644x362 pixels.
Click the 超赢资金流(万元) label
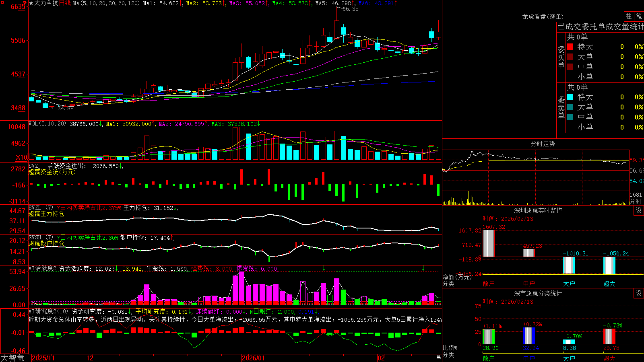click(52, 172)
